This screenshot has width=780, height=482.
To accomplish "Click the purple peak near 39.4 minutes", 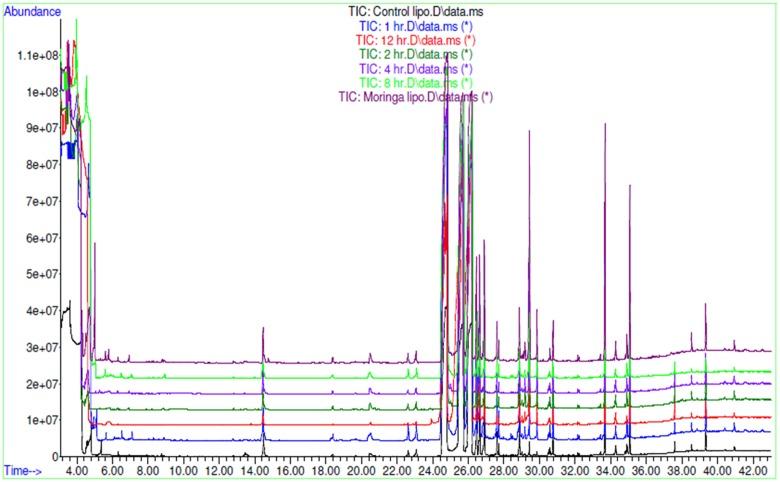I will click(x=706, y=304).
